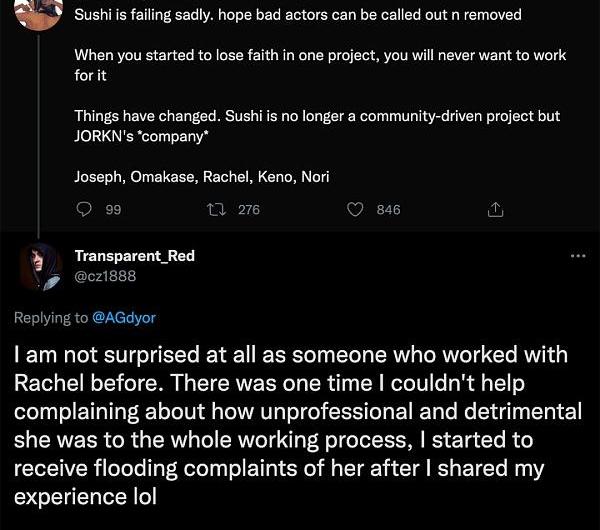600x530 pixels.
Task: Click the reply icon under the Sushi tweet
Action: [84, 209]
